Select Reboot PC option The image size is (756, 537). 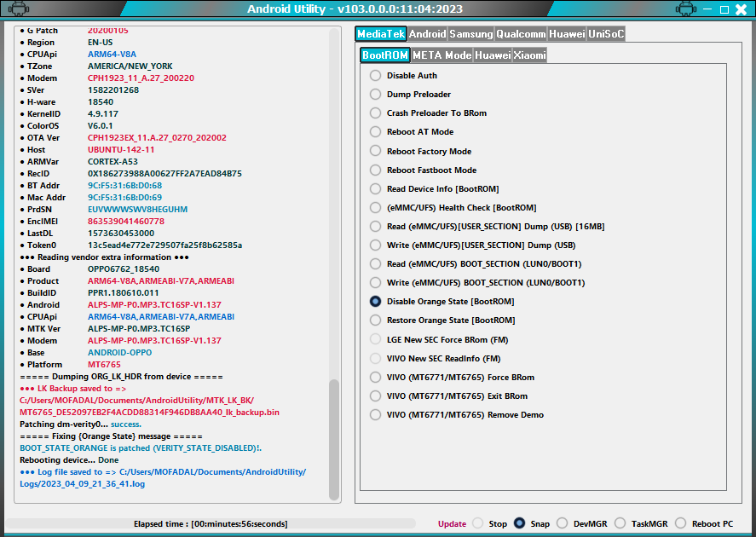pos(681,523)
